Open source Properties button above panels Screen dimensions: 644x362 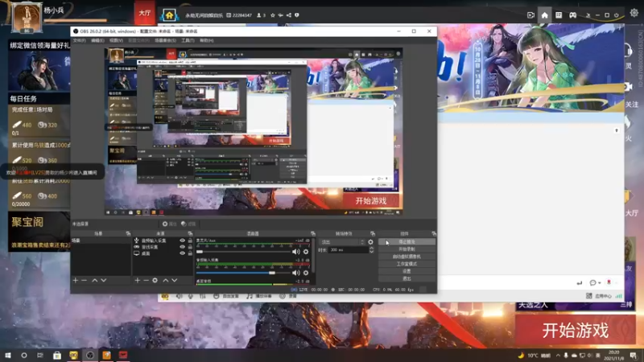click(x=169, y=224)
